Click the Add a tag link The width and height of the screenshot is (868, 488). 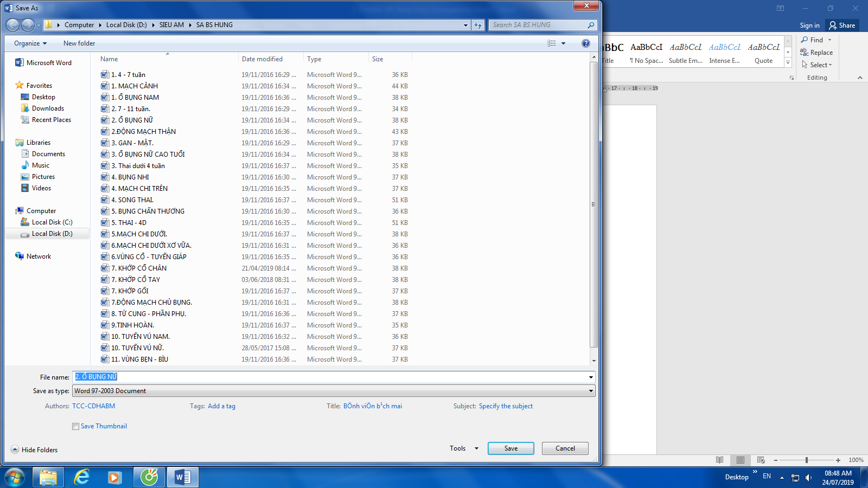click(x=221, y=406)
